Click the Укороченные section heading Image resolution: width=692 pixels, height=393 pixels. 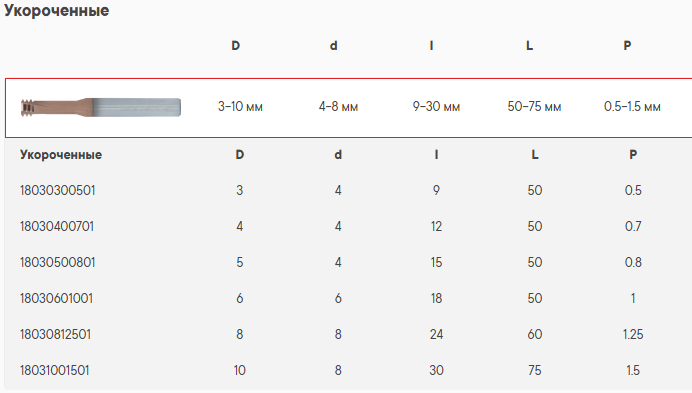click(56, 10)
